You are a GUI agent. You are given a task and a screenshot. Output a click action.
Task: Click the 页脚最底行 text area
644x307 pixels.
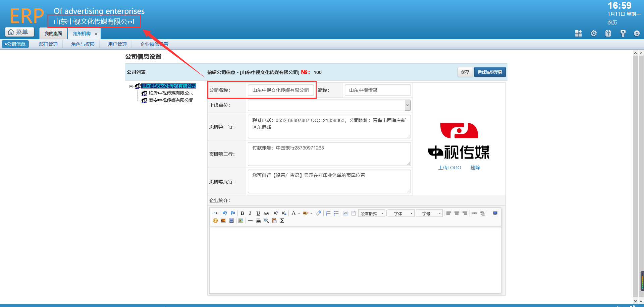(329, 181)
